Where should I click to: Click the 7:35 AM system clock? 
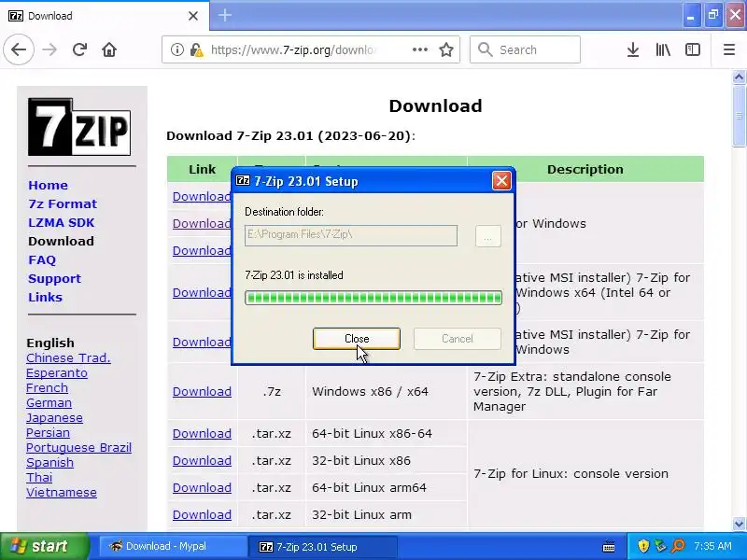click(712, 546)
